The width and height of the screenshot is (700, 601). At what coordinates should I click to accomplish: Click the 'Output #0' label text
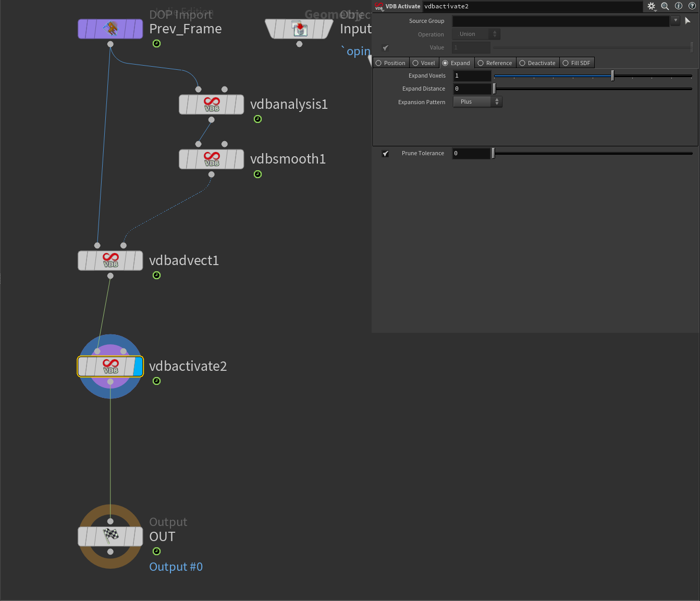tap(176, 567)
